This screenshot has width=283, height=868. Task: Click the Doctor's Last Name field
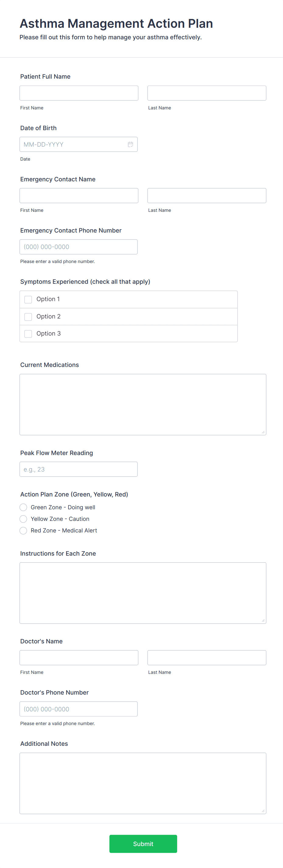(207, 657)
